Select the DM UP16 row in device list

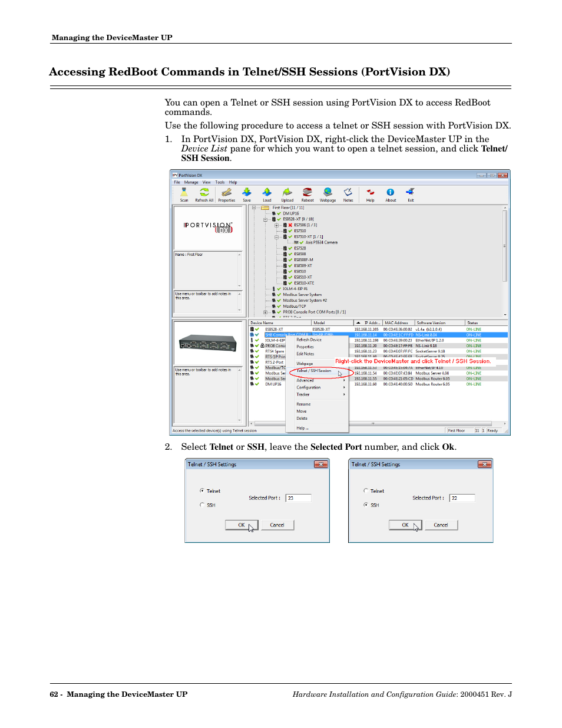pyautogui.click(x=378, y=384)
